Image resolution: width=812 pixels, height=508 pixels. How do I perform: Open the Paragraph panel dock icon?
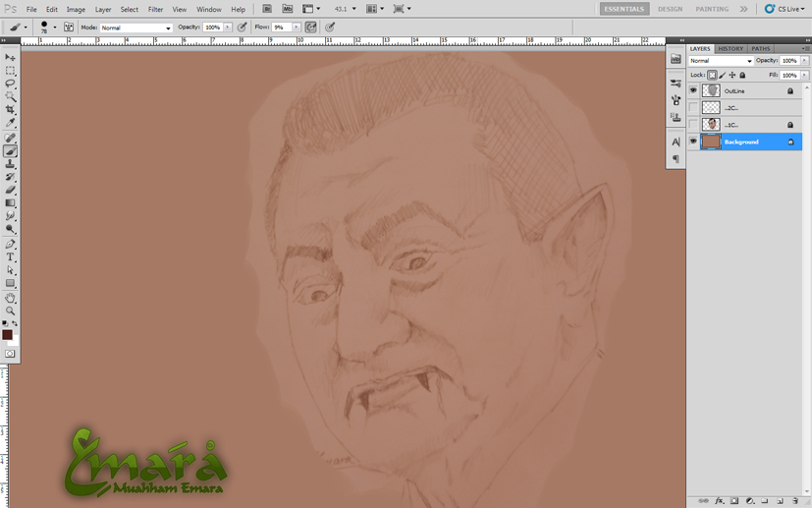pyautogui.click(x=676, y=158)
